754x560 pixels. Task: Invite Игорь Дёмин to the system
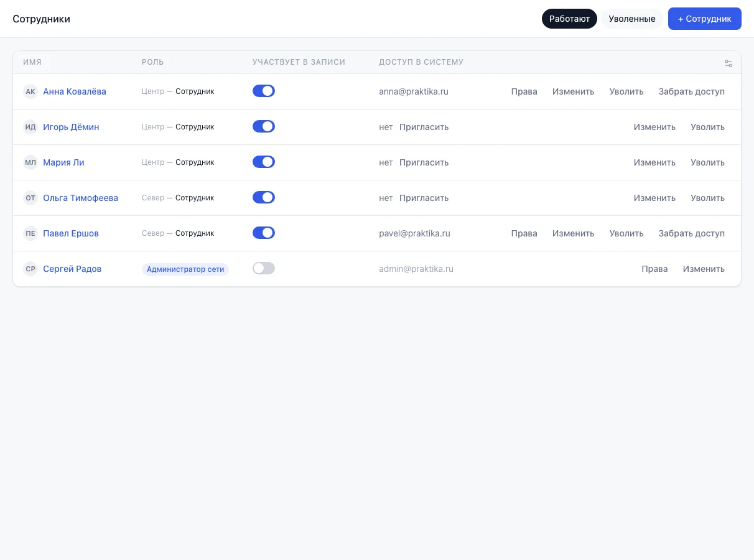pos(424,127)
